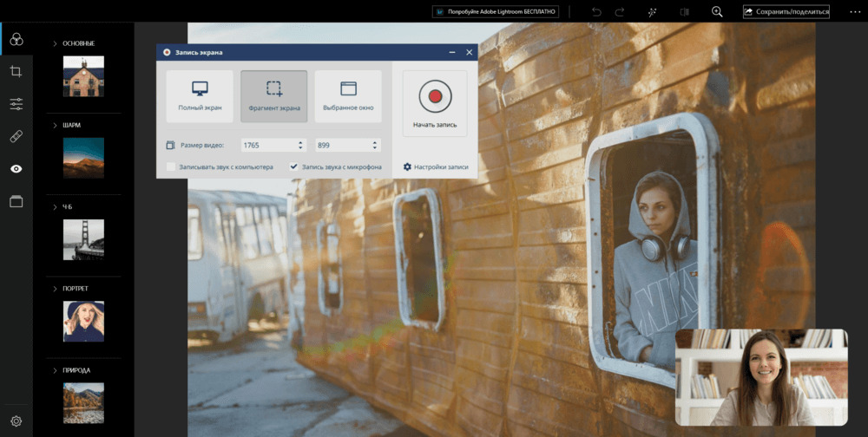Open the three-dots more options menu
The image size is (868, 437).
(x=855, y=11)
